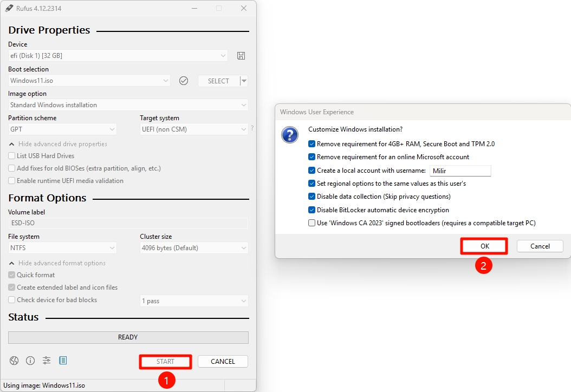This screenshot has width=571, height=392.
Task: Open the About info icon
Action: pos(30,361)
